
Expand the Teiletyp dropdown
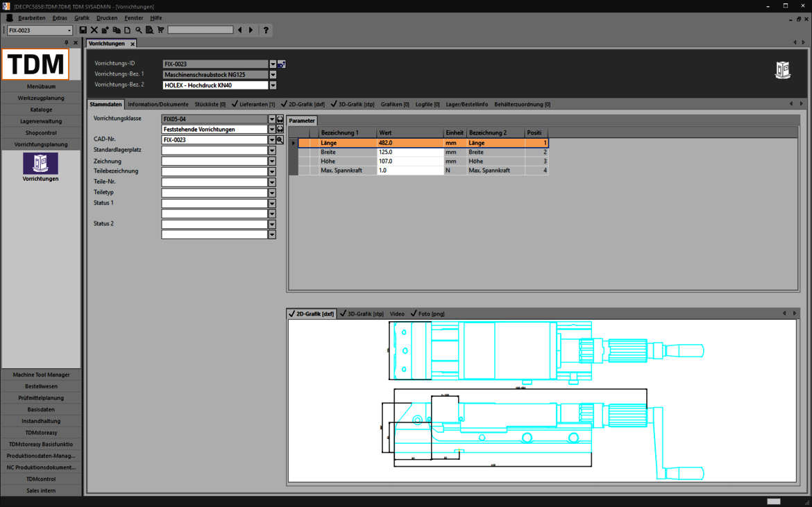(272, 193)
